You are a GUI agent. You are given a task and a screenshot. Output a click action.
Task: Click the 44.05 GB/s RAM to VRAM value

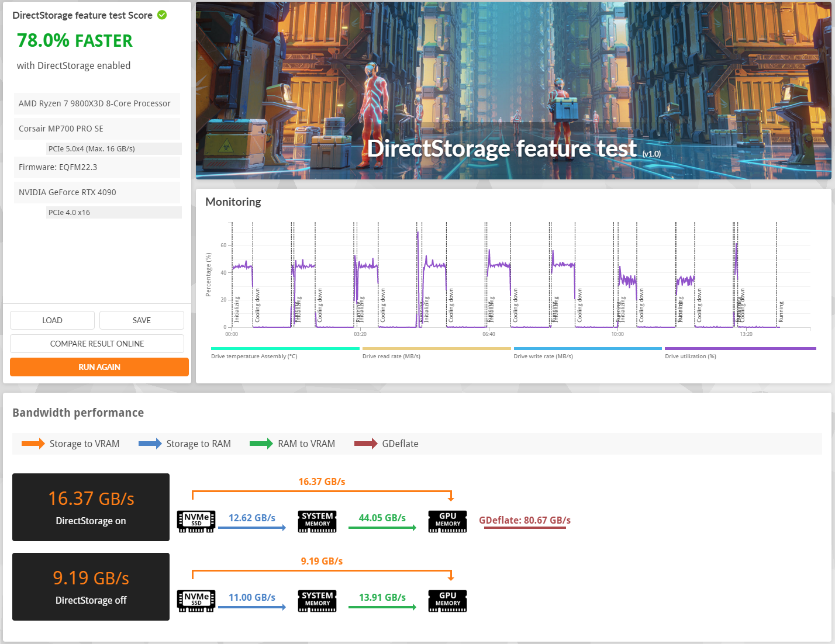coord(382,518)
